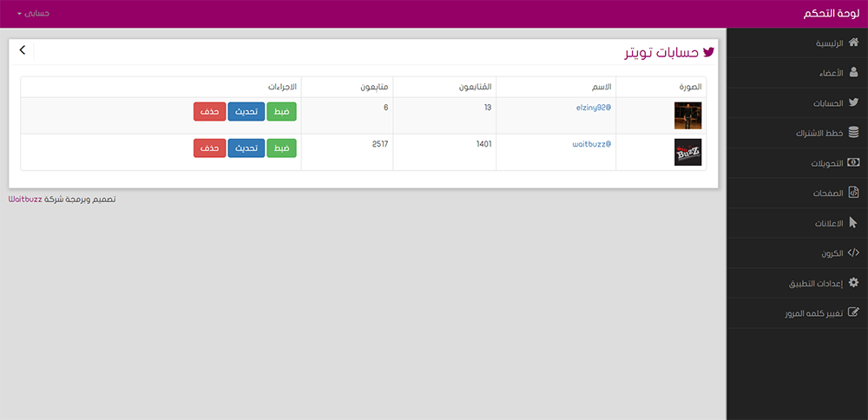Click حذف button for elziny92
The image size is (868, 420).
210,111
